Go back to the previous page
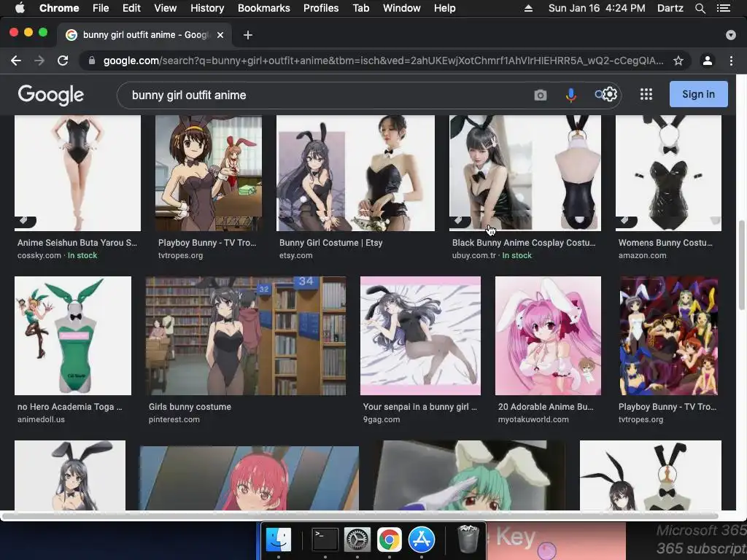Viewport: 747px width, 560px height. [x=16, y=61]
